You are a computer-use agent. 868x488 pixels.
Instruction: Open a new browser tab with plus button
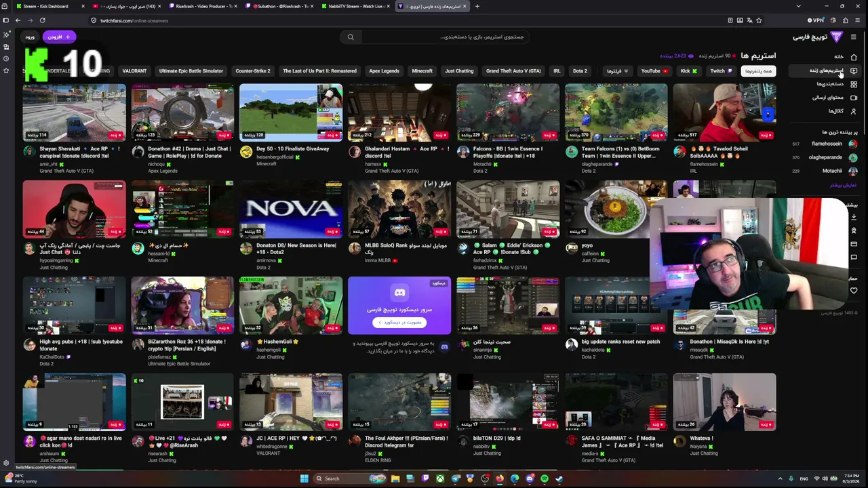(477, 6)
